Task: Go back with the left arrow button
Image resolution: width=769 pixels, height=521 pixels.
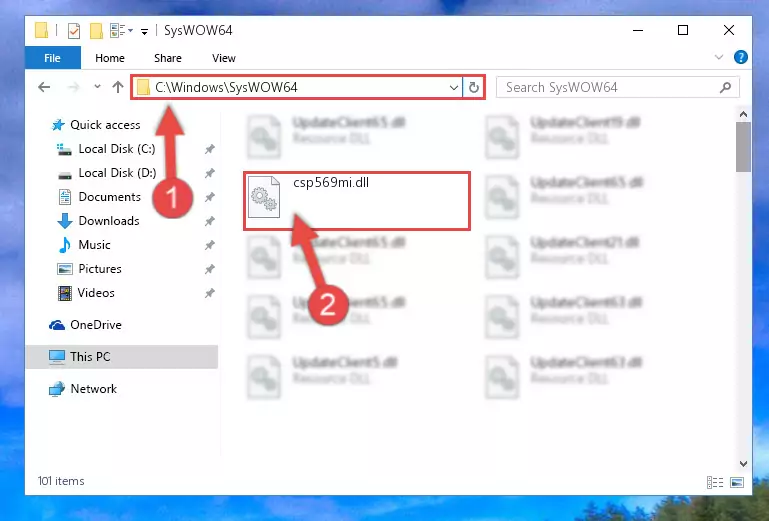Action: [x=44, y=87]
